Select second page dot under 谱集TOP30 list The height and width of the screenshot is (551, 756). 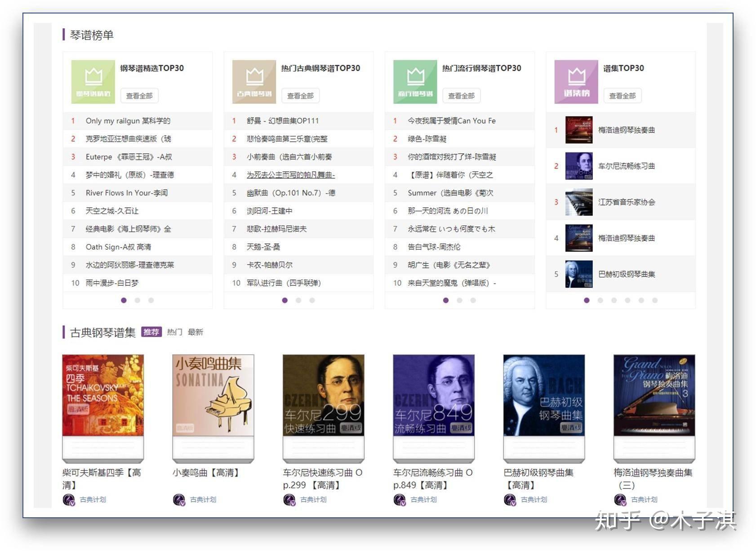coord(600,300)
